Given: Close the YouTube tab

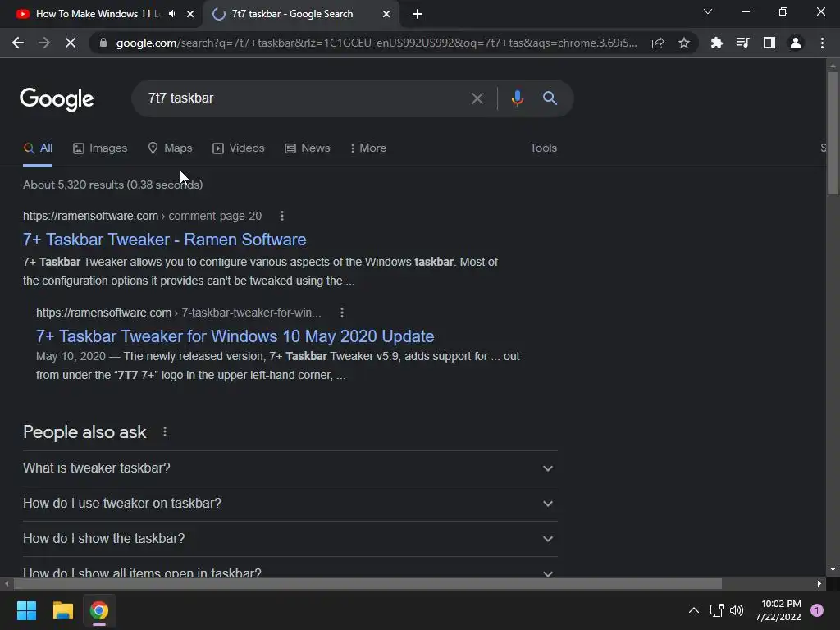Looking at the screenshot, I should pos(190,14).
